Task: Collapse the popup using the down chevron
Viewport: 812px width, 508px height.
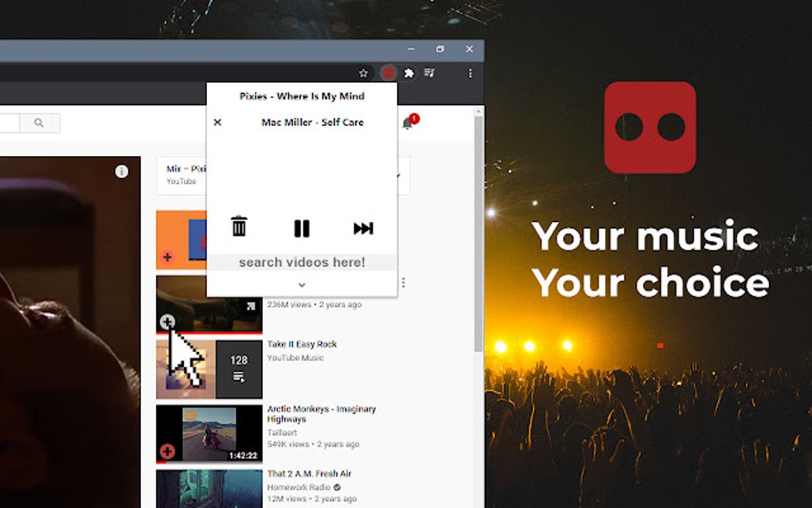Action: click(x=301, y=284)
